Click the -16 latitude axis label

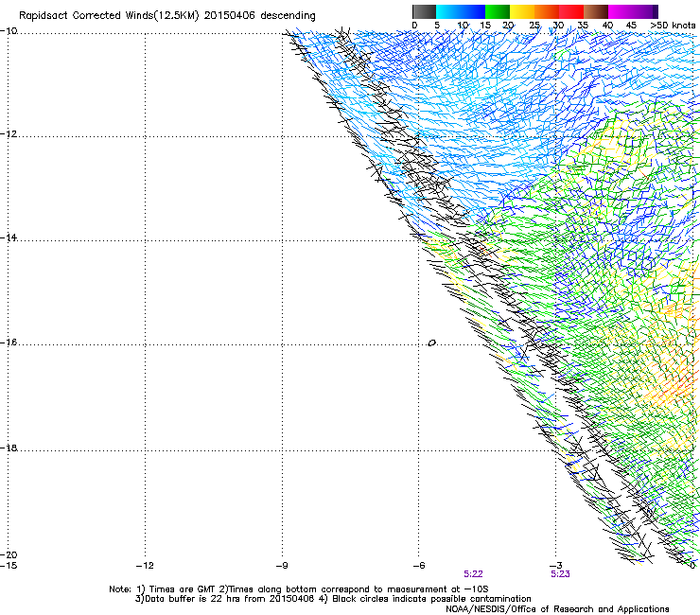click(x=9, y=343)
